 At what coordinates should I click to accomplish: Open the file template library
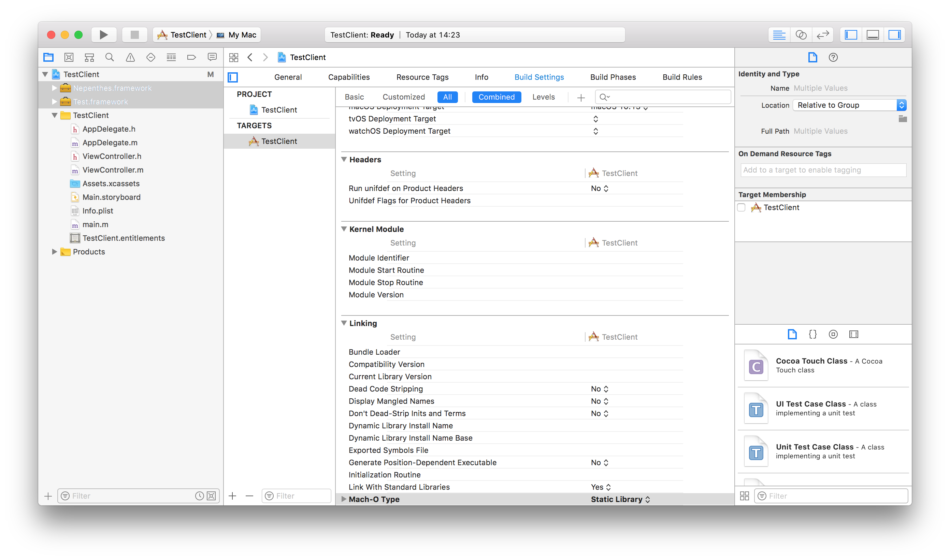792,334
